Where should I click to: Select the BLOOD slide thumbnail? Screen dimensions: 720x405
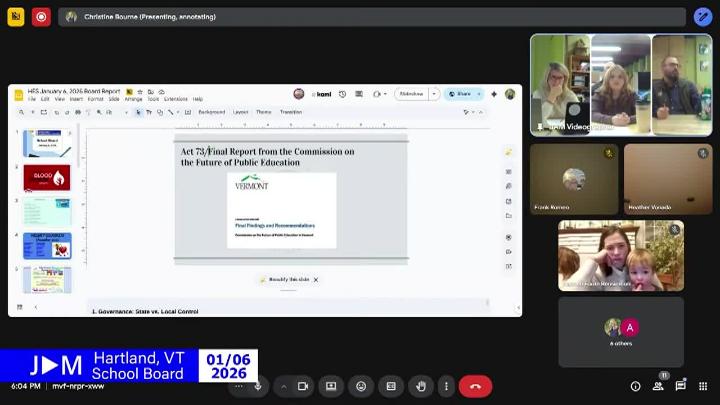(47, 177)
